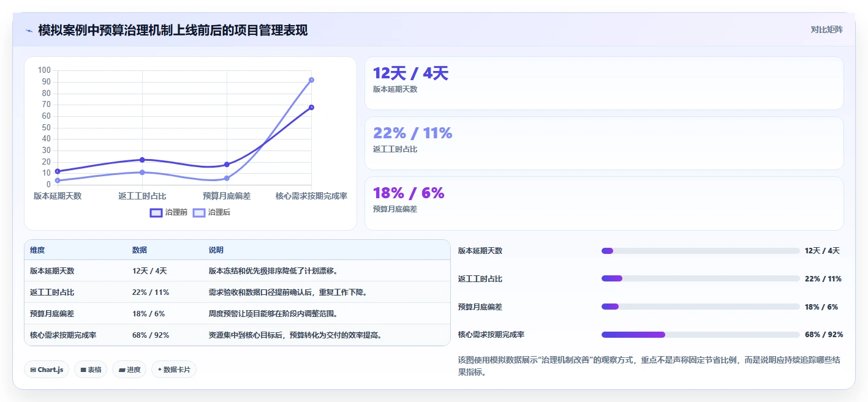
Task: Click table cell 12天 / 4天
Action: coord(149,271)
